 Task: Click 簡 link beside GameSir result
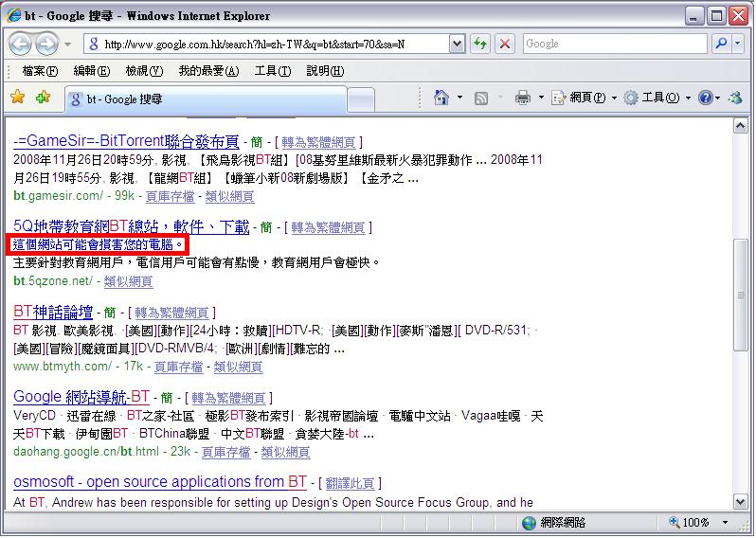tap(257, 143)
